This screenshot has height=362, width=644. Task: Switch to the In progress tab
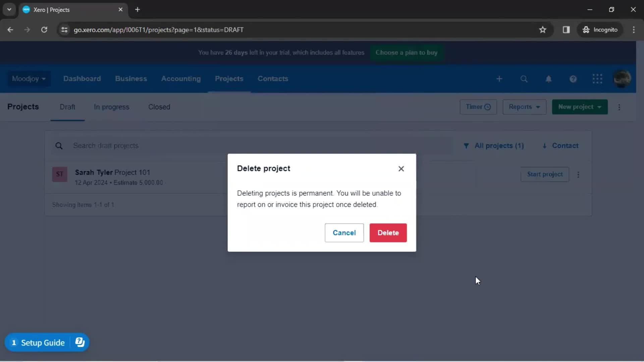pyautogui.click(x=111, y=107)
